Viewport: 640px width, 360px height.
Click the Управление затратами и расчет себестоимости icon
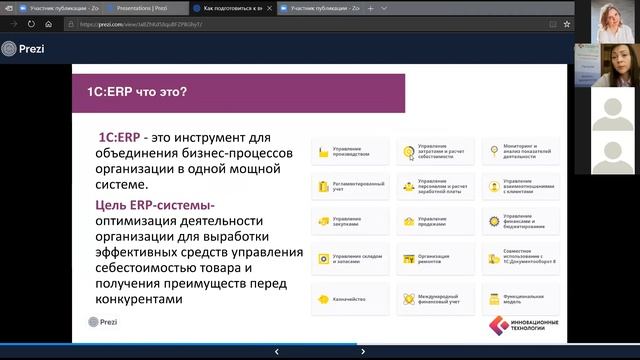tap(409, 151)
